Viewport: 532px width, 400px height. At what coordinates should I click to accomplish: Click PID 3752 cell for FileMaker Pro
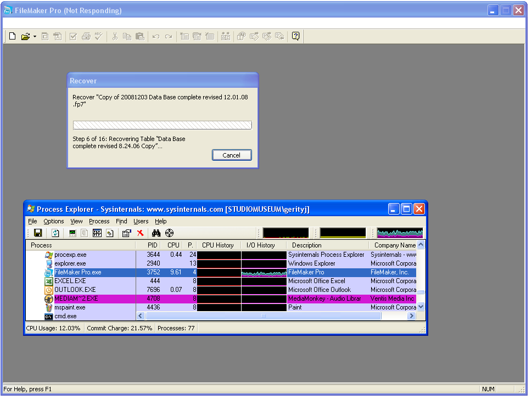153,272
